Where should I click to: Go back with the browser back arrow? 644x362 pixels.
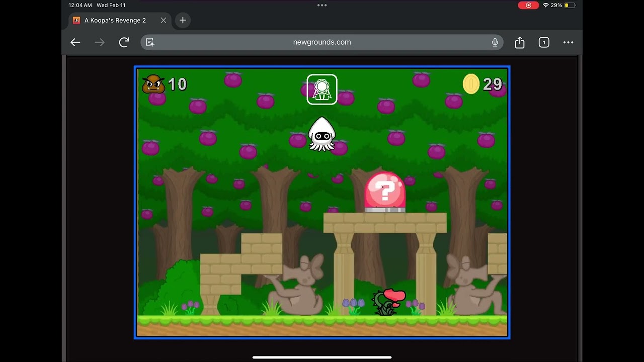[x=75, y=42]
